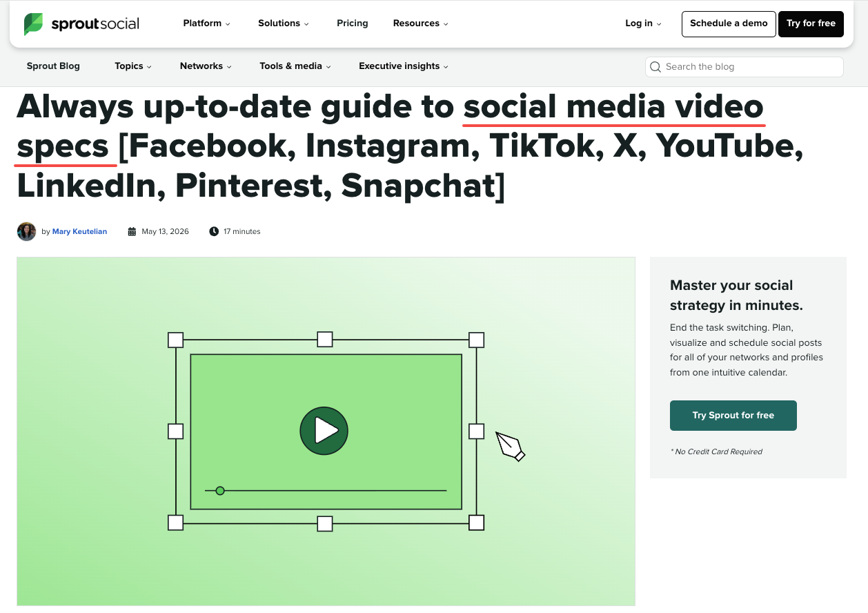Screen dimensions: 868x613
Task: Click the No Credit Card Required note
Action: click(716, 451)
